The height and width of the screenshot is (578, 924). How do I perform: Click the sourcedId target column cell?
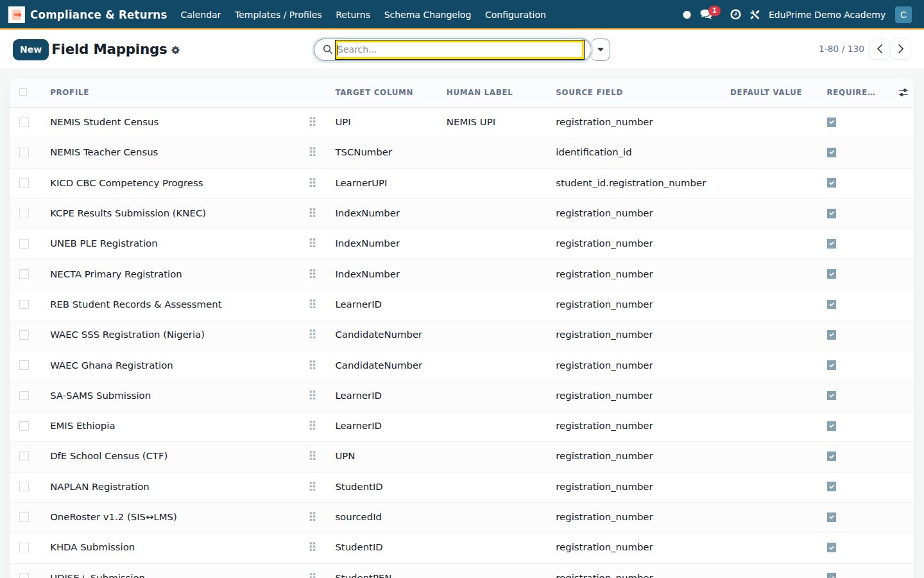[358, 517]
